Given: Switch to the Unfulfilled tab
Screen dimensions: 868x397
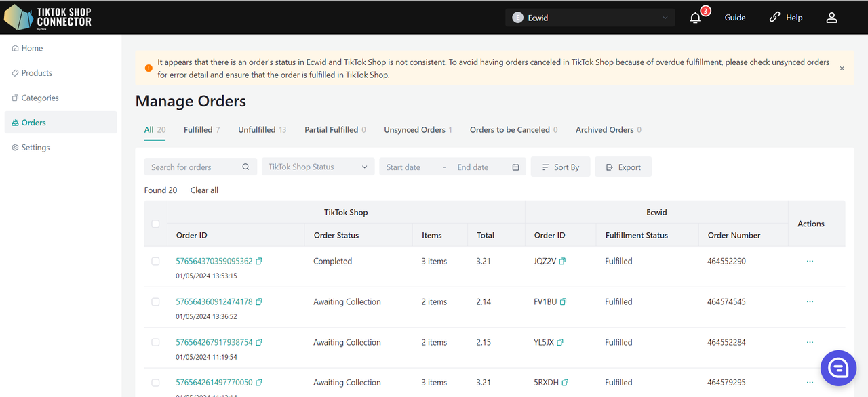Looking at the screenshot, I should tap(262, 129).
